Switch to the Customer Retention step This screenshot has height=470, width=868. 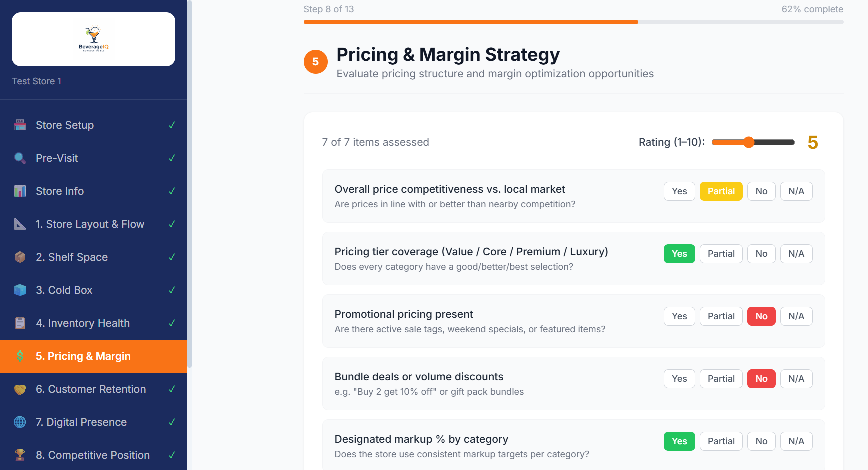(x=91, y=389)
